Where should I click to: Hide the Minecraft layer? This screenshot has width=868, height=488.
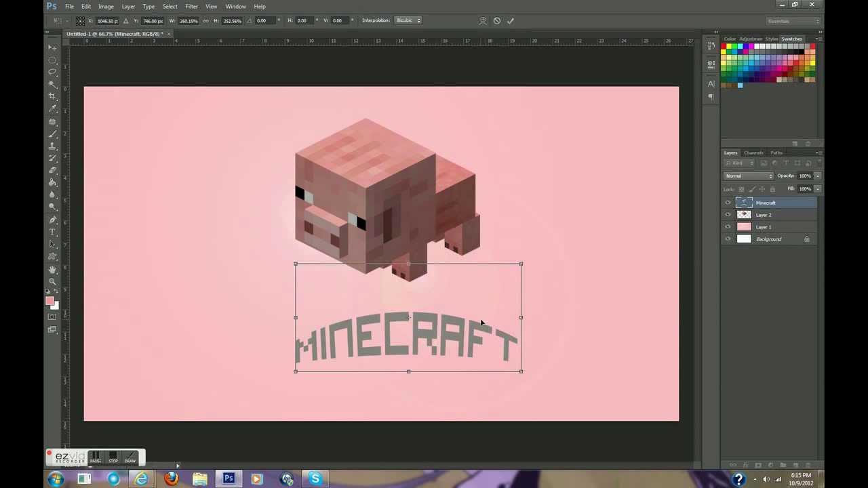(x=728, y=203)
